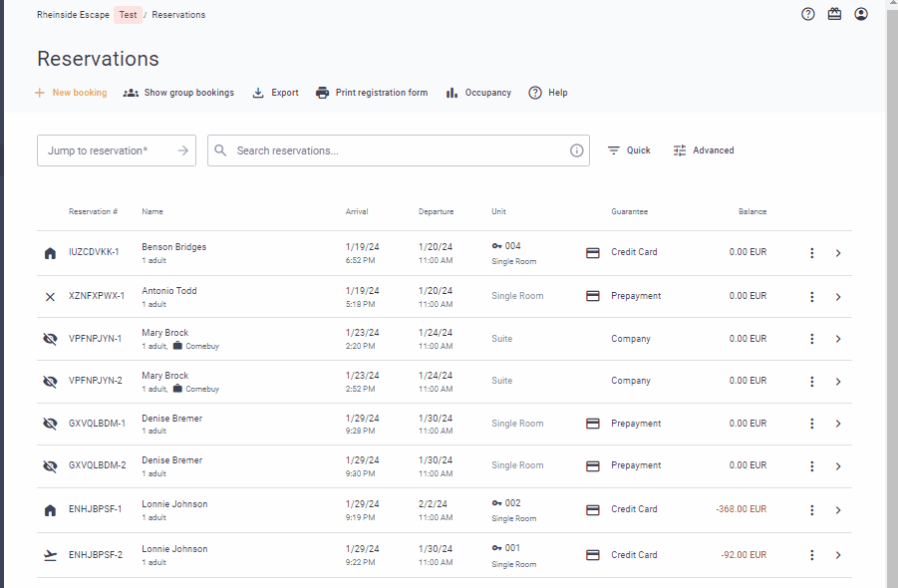The image size is (898, 588).
Task: Open Help in the action bar
Action: point(548,93)
